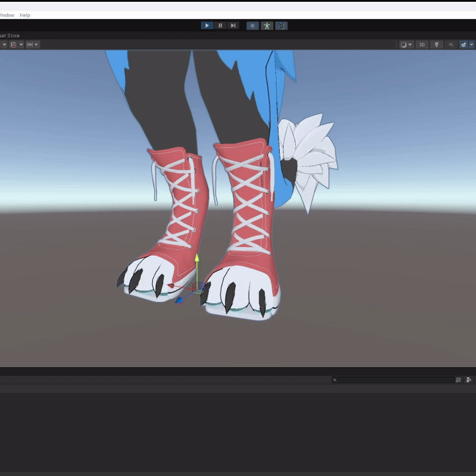Click the grid snapping icon
Viewport: 476px width, 476px height.
pos(13,45)
